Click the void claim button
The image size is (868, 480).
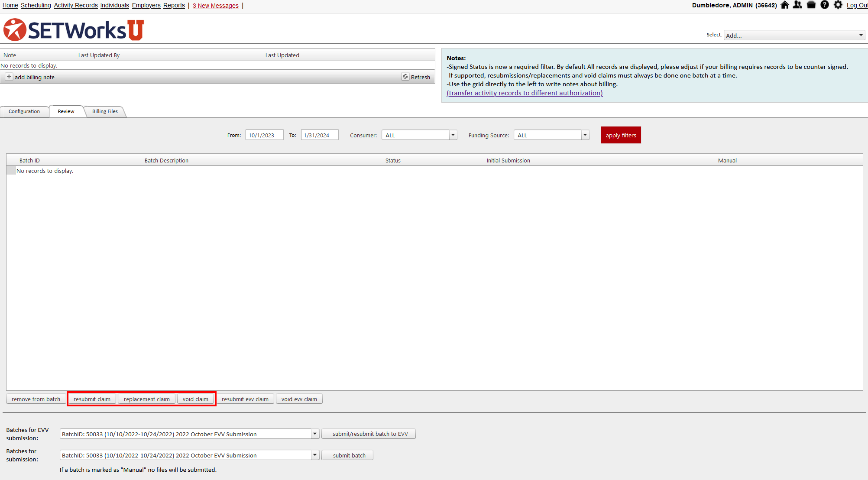click(195, 399)
